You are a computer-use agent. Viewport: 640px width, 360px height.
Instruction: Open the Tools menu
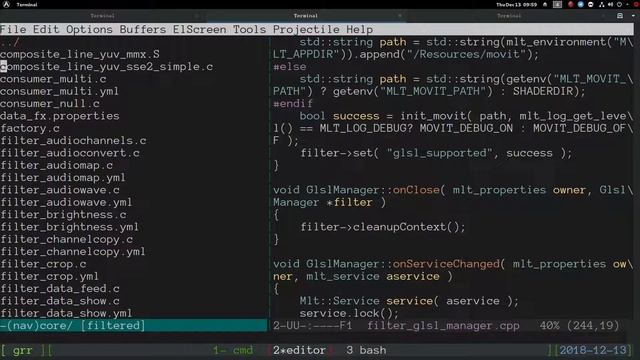(249, 29)
